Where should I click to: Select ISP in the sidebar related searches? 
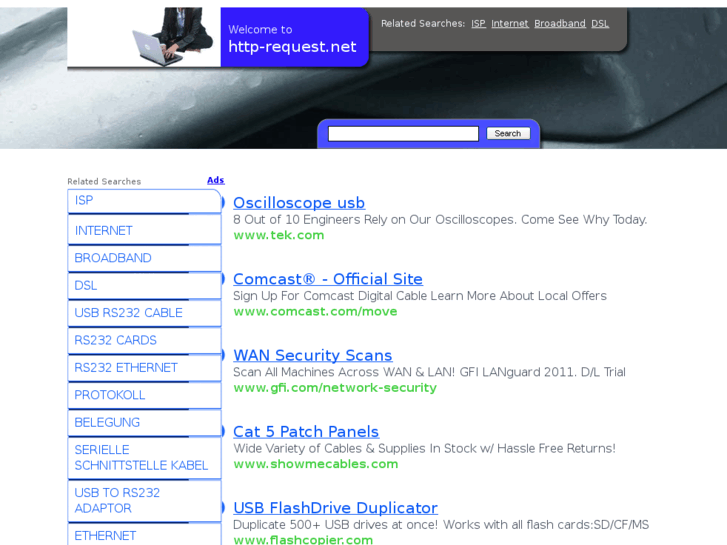pos(144,201)
